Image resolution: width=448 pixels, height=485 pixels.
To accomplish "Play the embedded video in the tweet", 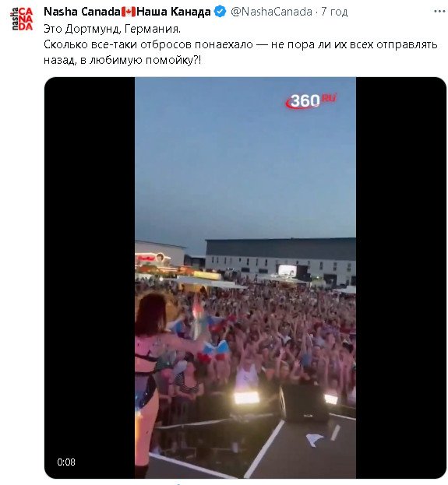I will click(245, 277).
